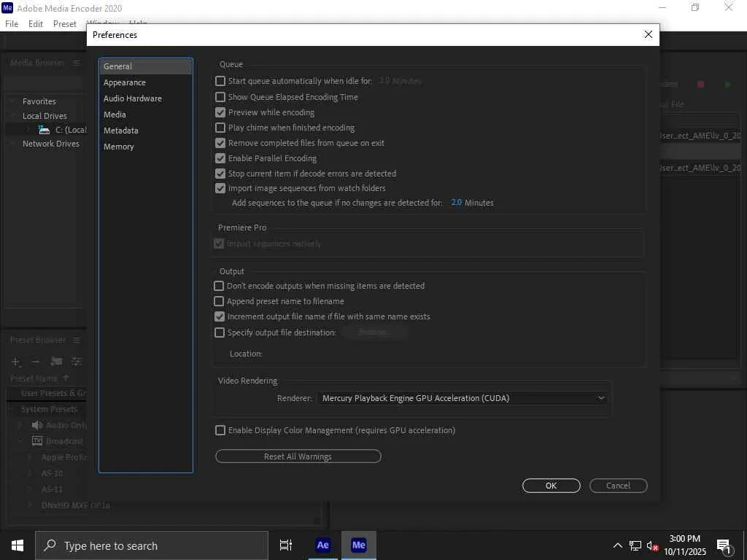747x560 pixels.
Task: Check Don't encode outputs when missing items
Action: point(219,286)
